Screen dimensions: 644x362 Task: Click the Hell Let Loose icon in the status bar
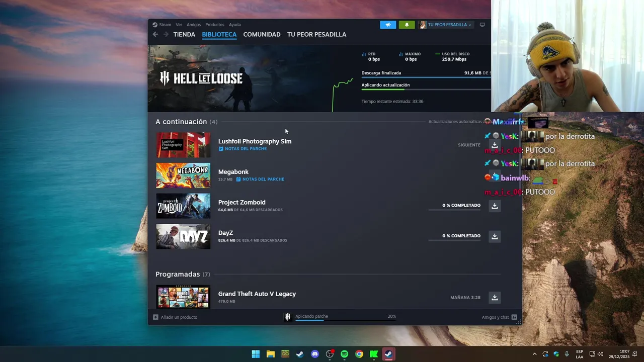(x=288, y=317)
